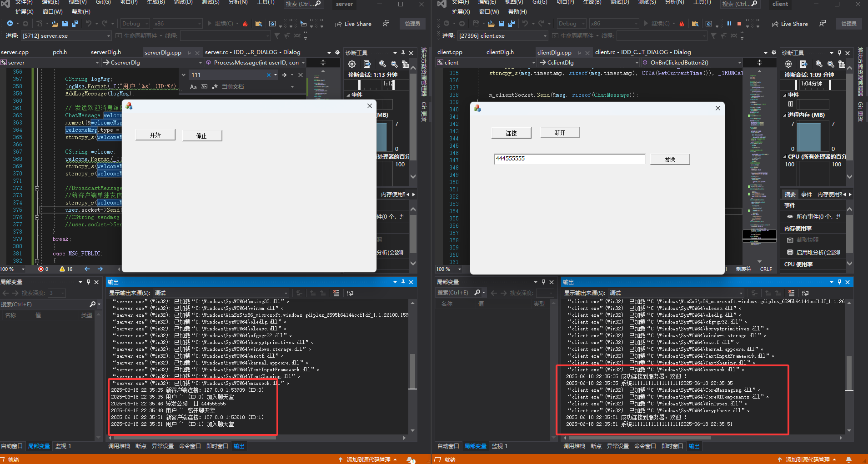Clear all output in client Output panel
Image resolution: width=868 pixels, height=464 pixels.
tap(792, 293)
